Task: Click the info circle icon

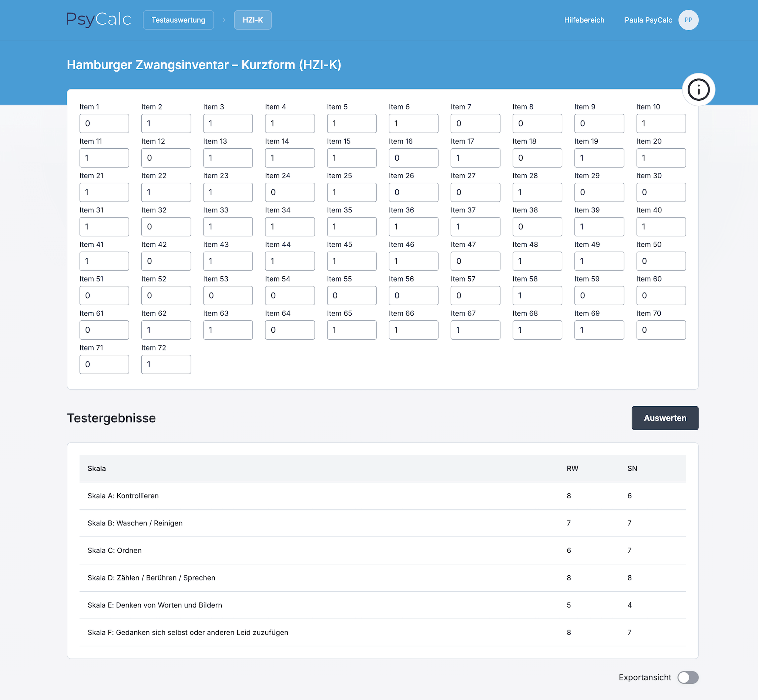Action: pyautogui.click(x=698, y=90)
